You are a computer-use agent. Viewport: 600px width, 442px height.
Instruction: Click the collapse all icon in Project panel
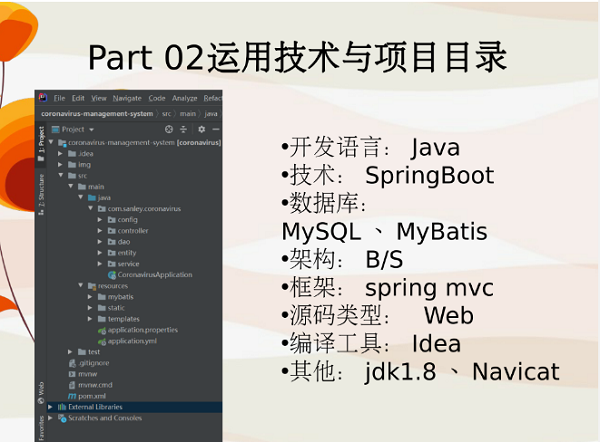pos(183,129)
